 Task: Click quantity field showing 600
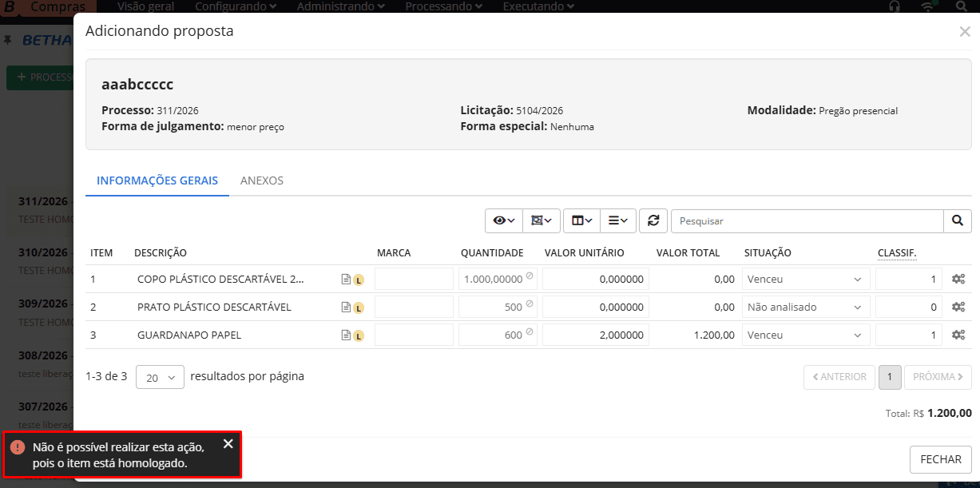pos(498,335)
